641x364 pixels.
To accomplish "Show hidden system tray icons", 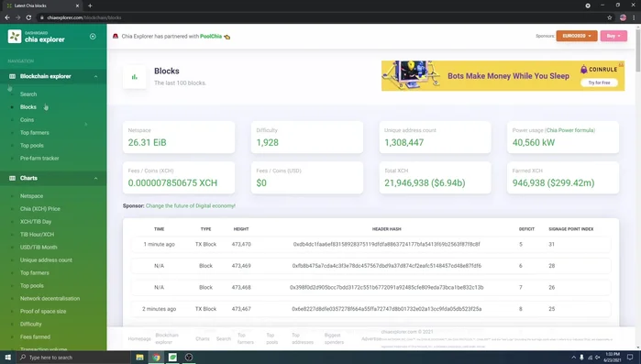I will 573,358.
